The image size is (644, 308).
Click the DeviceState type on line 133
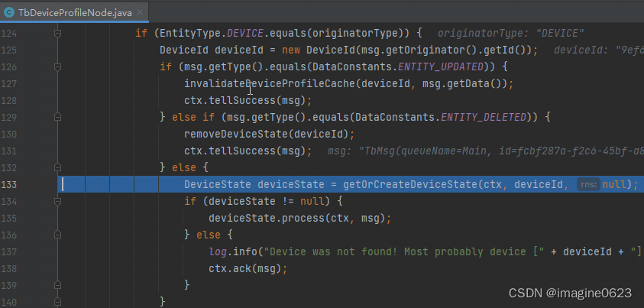point(217,185)
